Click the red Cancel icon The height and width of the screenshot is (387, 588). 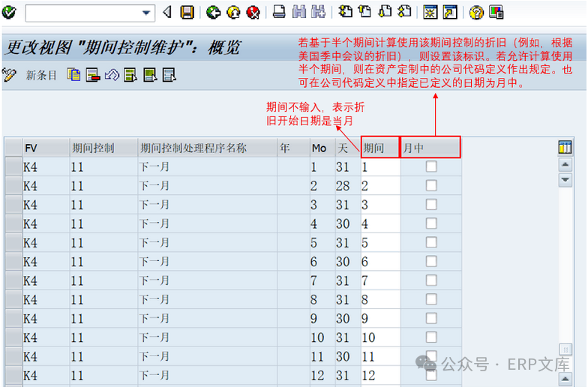[253, 12]
